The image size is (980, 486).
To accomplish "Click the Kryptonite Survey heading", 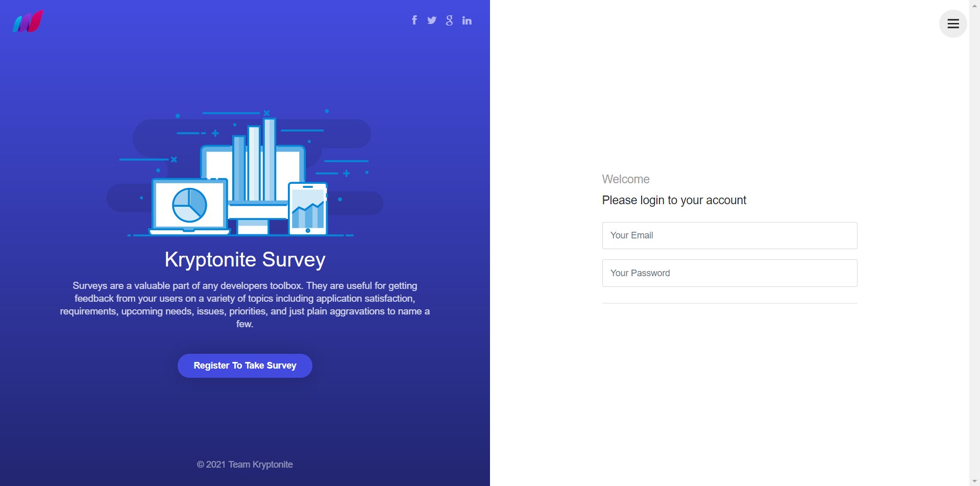I will click(245, 259).
